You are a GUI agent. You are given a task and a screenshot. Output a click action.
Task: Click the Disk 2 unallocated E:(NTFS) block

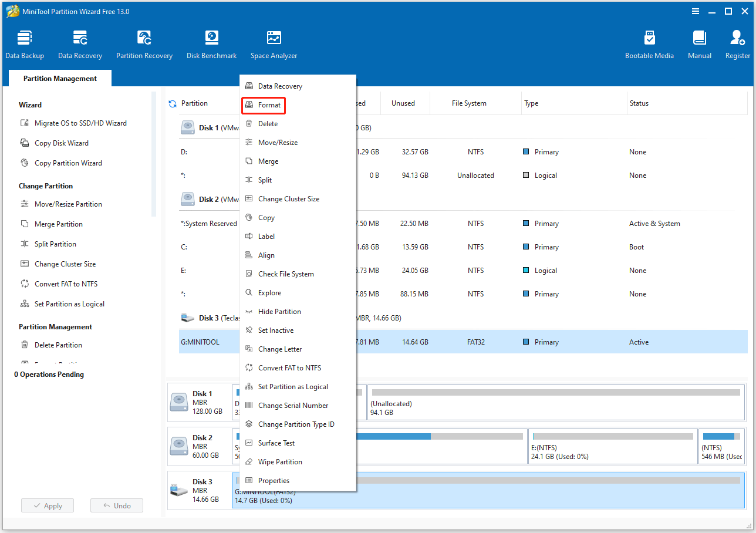(x=612, y=446)
